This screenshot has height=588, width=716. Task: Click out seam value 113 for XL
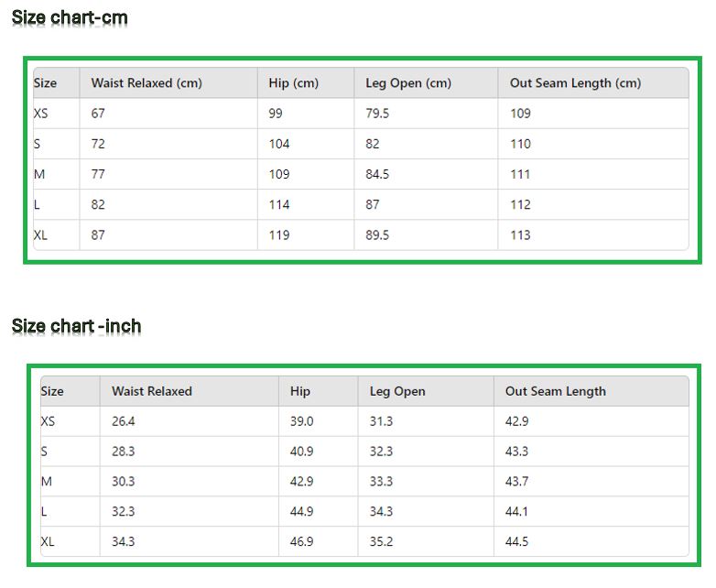tap(520, 234)
